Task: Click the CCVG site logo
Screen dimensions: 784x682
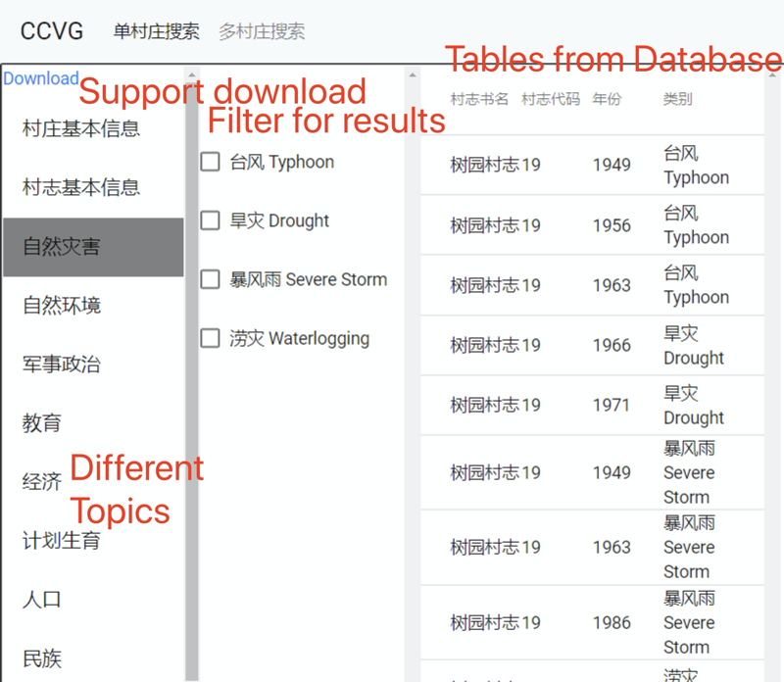Action: (x=52, y=31)
